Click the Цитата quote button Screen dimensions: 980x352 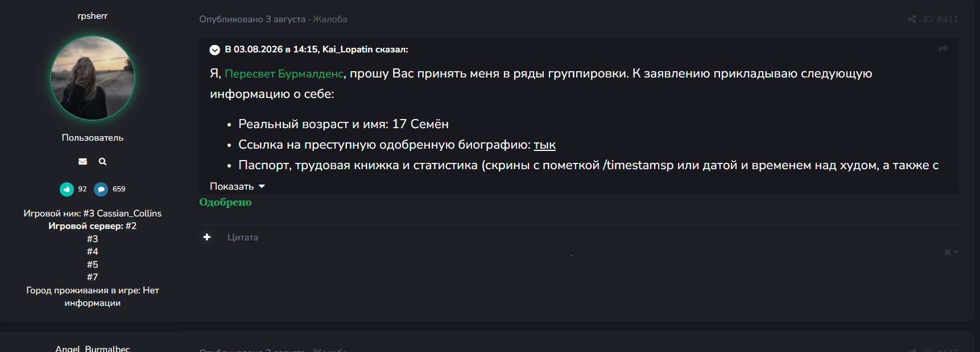pyautogui.click(x=243, y=237)
